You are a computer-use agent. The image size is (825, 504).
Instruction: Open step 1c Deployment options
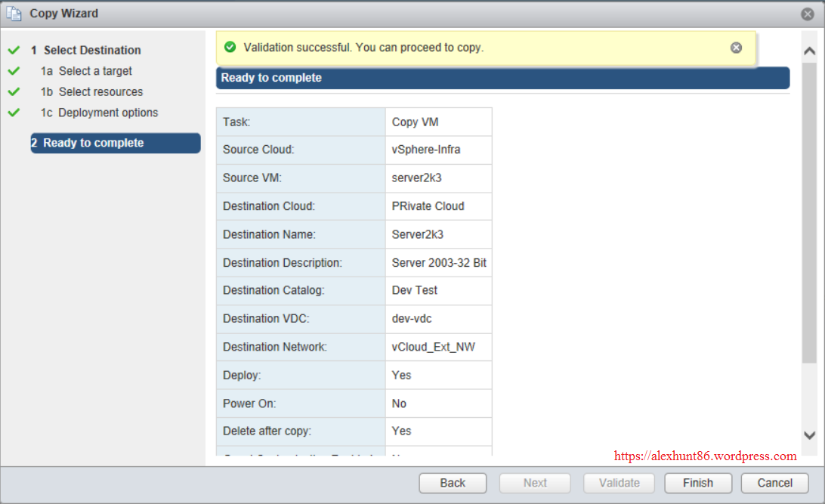(107, 113)
